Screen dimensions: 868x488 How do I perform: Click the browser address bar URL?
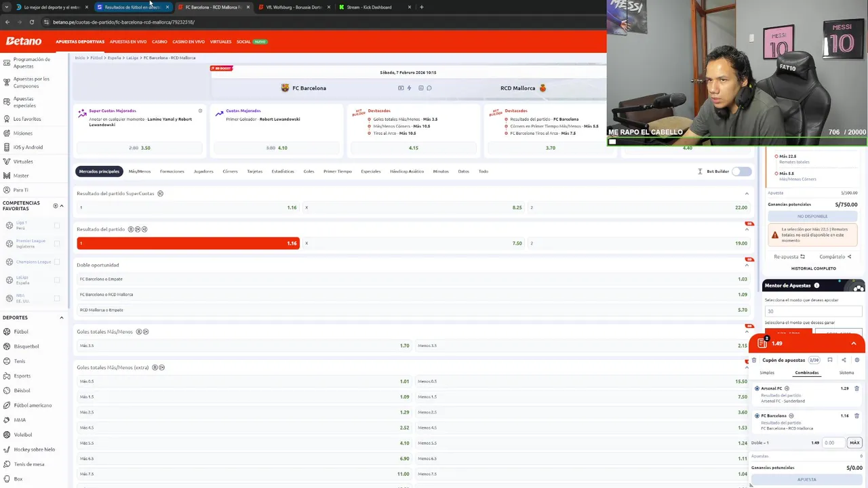[x=123, y=22]
